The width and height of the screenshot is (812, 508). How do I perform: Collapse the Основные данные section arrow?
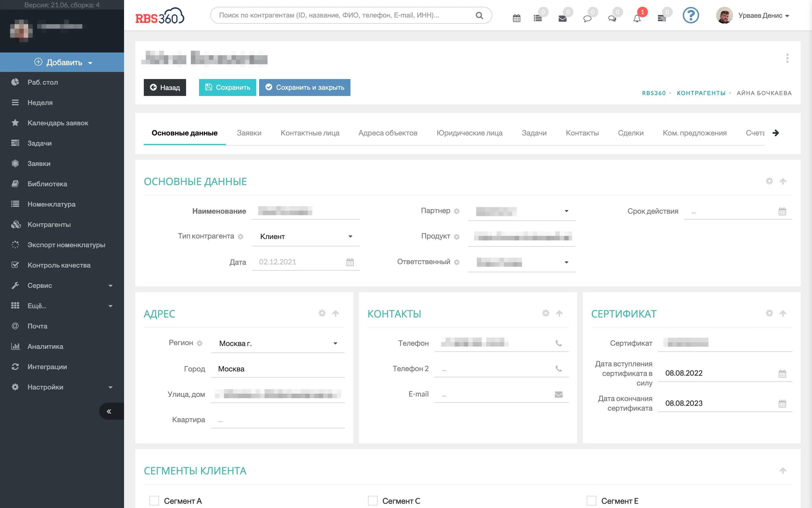point(783,181)
